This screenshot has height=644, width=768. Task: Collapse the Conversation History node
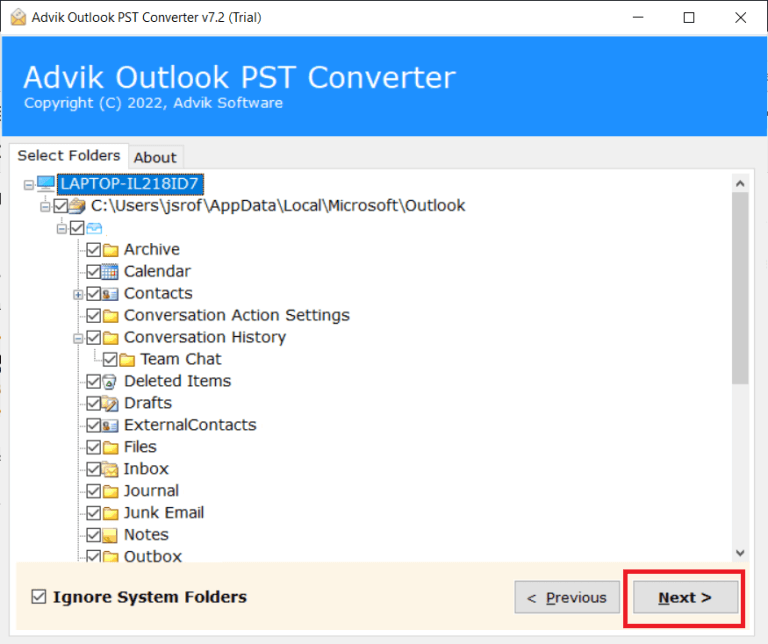[78, 338]
